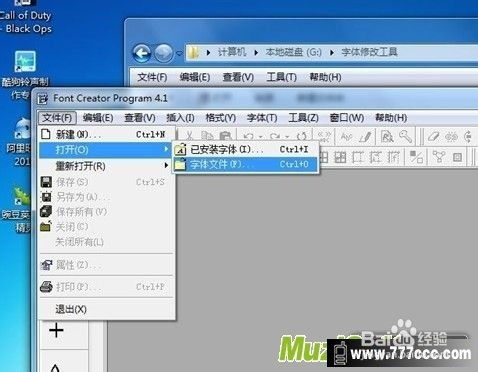The width and height of the screenshot is (478, 372).
Task: Click the Redo arrow icon
Action: pyautogui.click(x=275, y=136)
